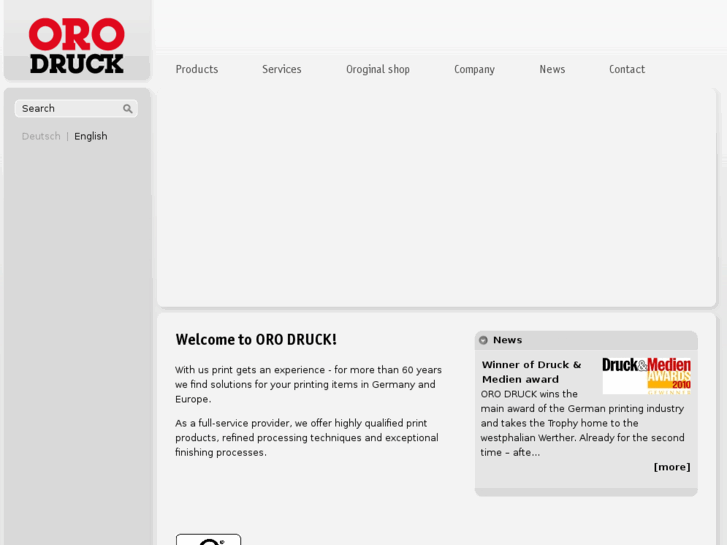Click the Welcome to ORO DRUCK! heading
This screenshot has height=545, width=727.
coord(256,340)
